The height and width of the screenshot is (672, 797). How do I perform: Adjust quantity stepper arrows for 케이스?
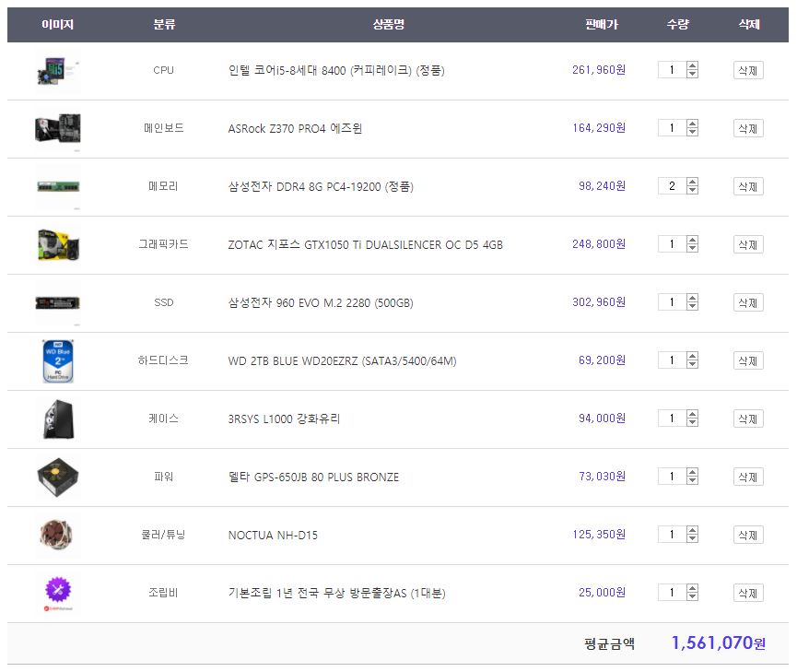(x=692, y=418)
